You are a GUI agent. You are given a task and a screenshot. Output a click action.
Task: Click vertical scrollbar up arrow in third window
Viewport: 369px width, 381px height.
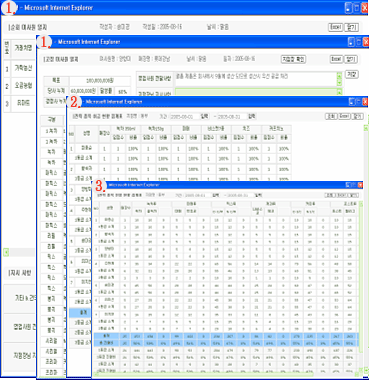[366, 128]
